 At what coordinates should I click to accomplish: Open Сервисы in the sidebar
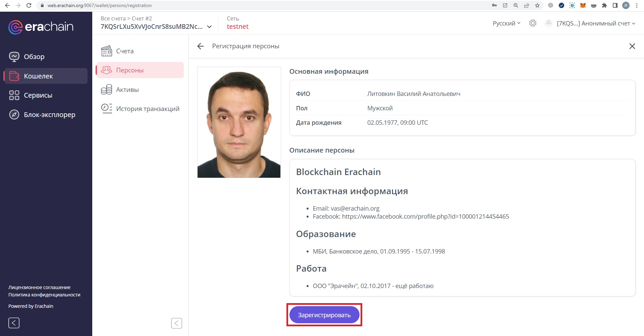38,95
